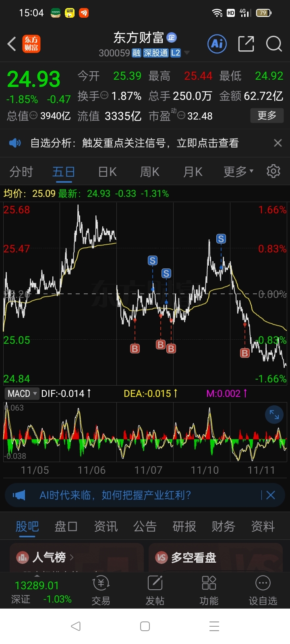Switch to 财务 tab
290x644 pixels.
coord(224,526)
